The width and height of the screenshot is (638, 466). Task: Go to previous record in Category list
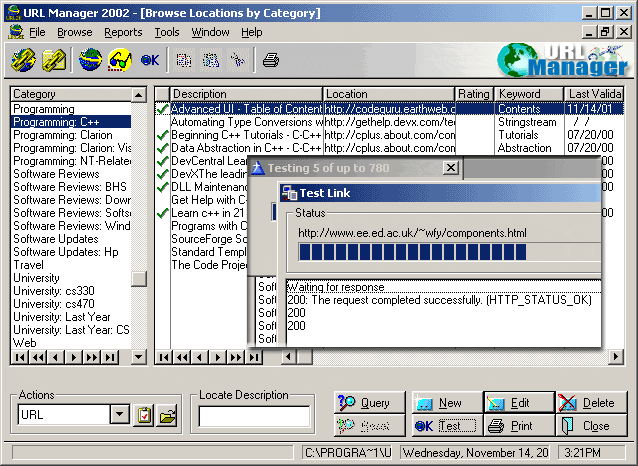[56, 357]
